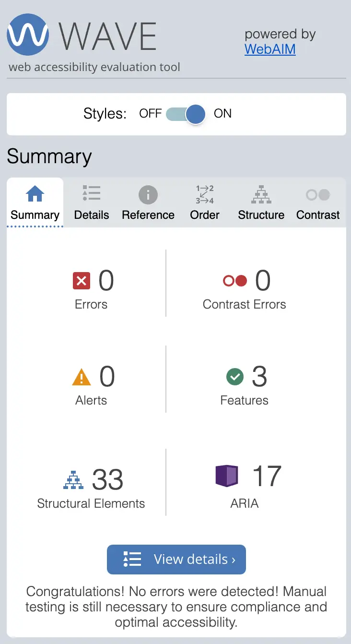This screenshot has width=351, height=644.
Task: Open the WebAIM link
Action: pyautogui.click(x=269, y=49)
